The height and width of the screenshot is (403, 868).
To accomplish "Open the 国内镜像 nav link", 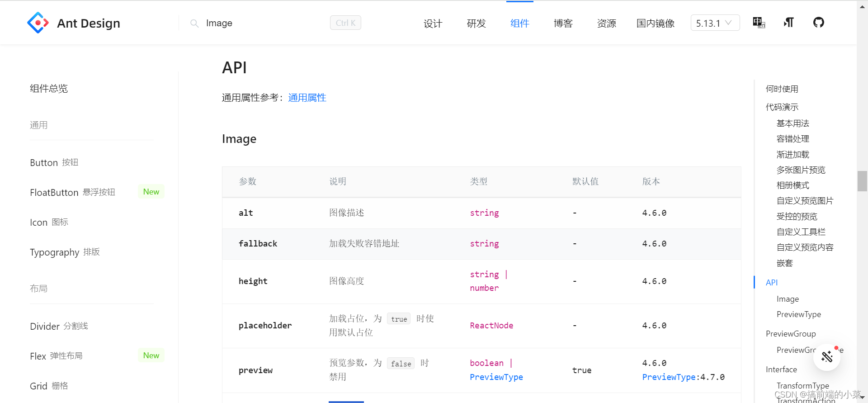I will [656, 23].
